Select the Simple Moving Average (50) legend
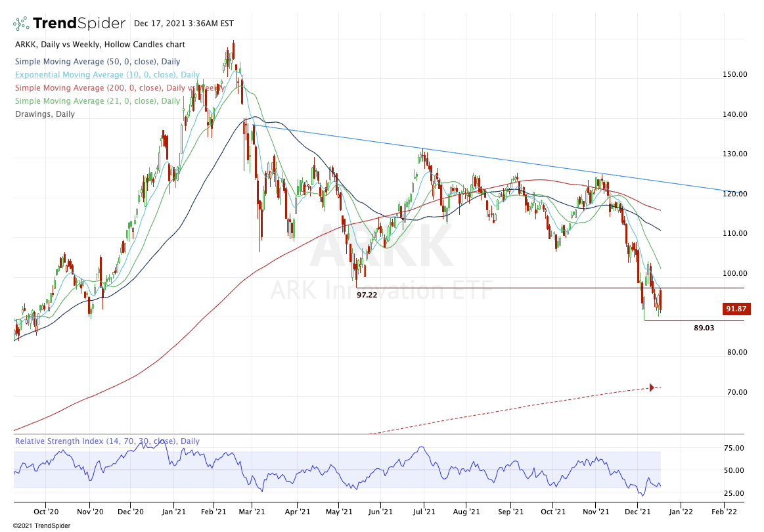 tap(97, 61)
